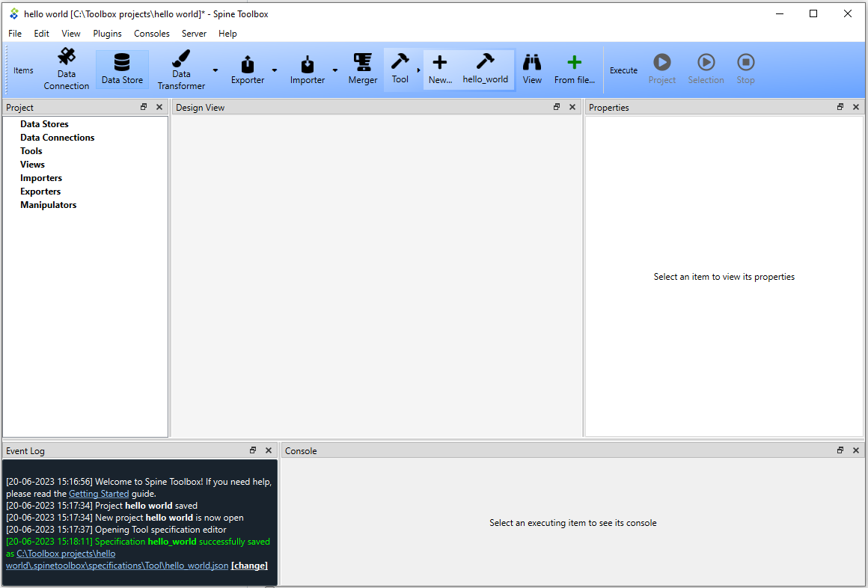Select Manipulators in project tree
This screenshot has height=588, width=868.
pyautogui.click(x=48, y=205)
